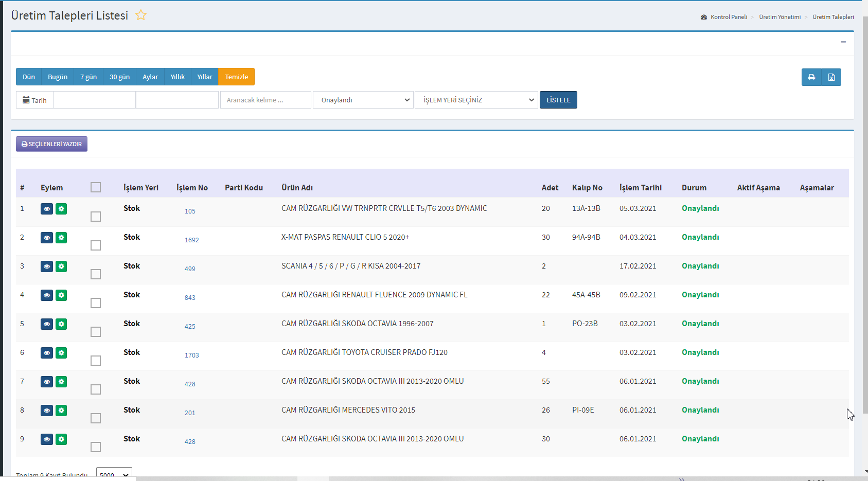
Task: Toggle the select-all checkbox in header
Action: pos(96,187)
